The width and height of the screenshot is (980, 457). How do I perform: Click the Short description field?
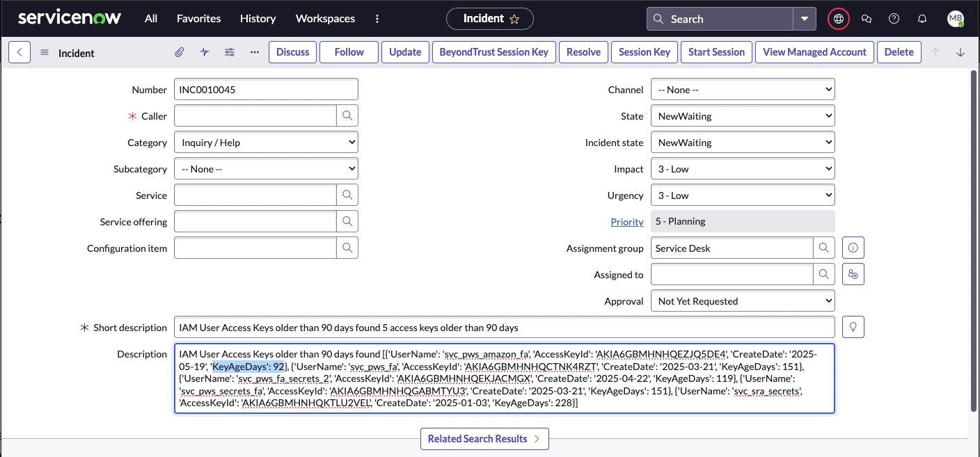coord(504,327)
